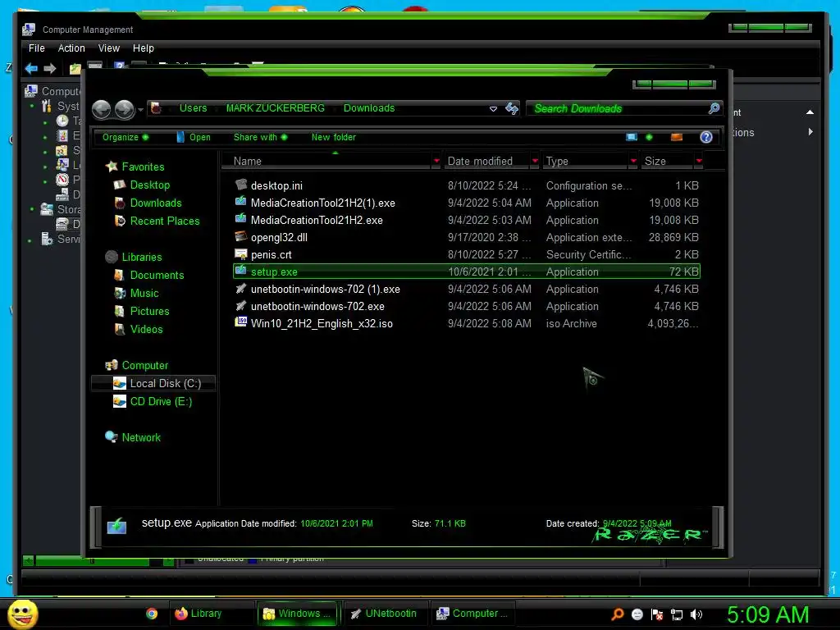This screenshot has width=840, height=630.
Task: Collapse the Computer Management actions pane arrow
Action: click(x=810, y=112)
